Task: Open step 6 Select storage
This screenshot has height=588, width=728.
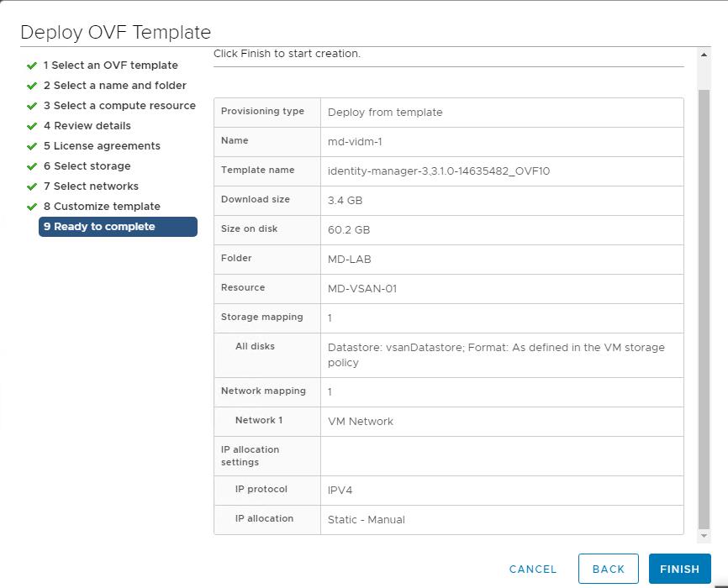Action: click(x=87, y=165)
